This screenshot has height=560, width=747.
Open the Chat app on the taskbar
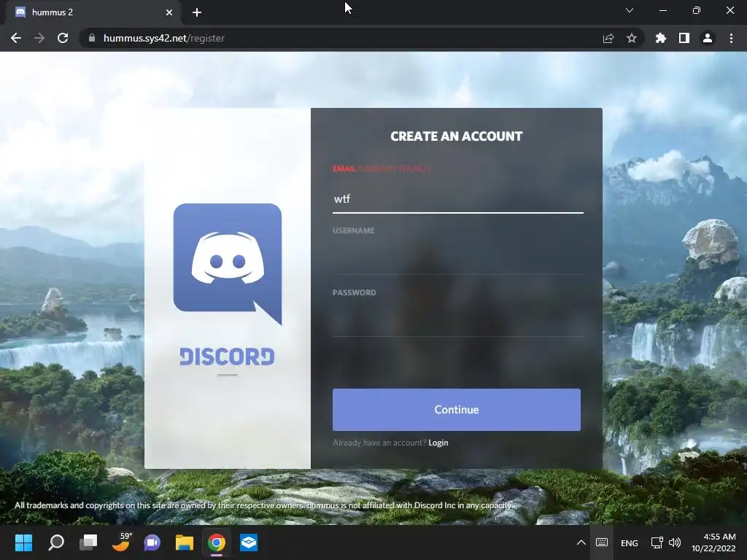(152, 542)
